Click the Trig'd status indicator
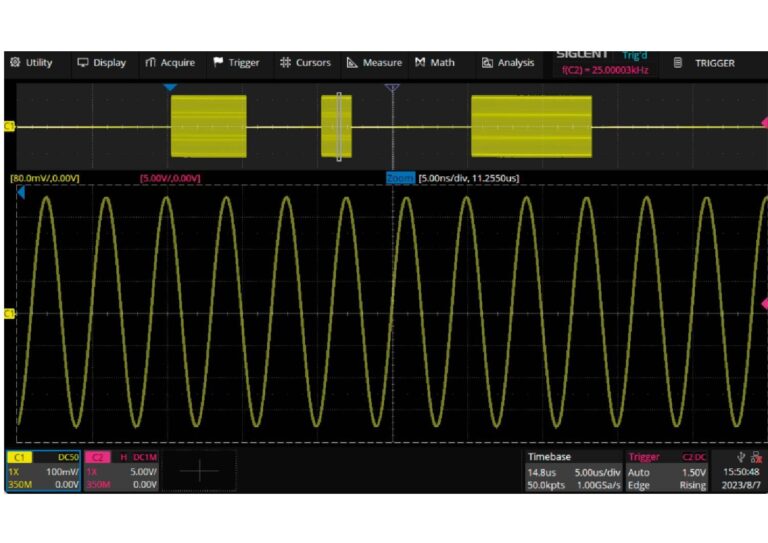The width and height of the screenshot is (768, 543). pyautogui.click(x=635, y=55)
